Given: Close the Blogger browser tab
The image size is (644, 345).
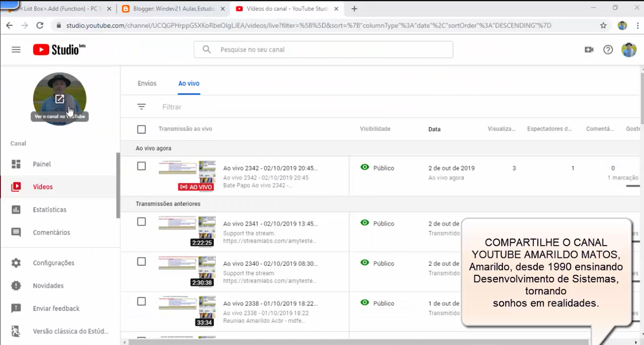Looking at the screenshot, I should pyautogui.click(x=223, y=8).
